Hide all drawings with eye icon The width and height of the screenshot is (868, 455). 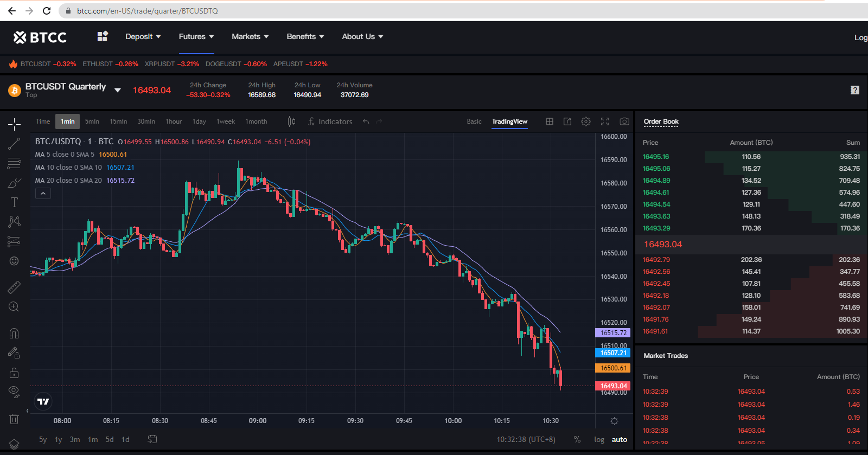(x=14, y=392)
